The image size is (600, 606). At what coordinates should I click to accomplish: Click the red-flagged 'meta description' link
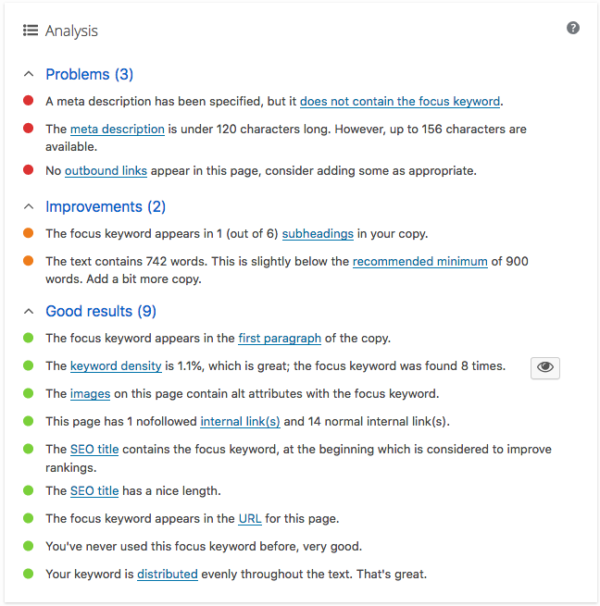pyautogui.click(x=117, y=129)
